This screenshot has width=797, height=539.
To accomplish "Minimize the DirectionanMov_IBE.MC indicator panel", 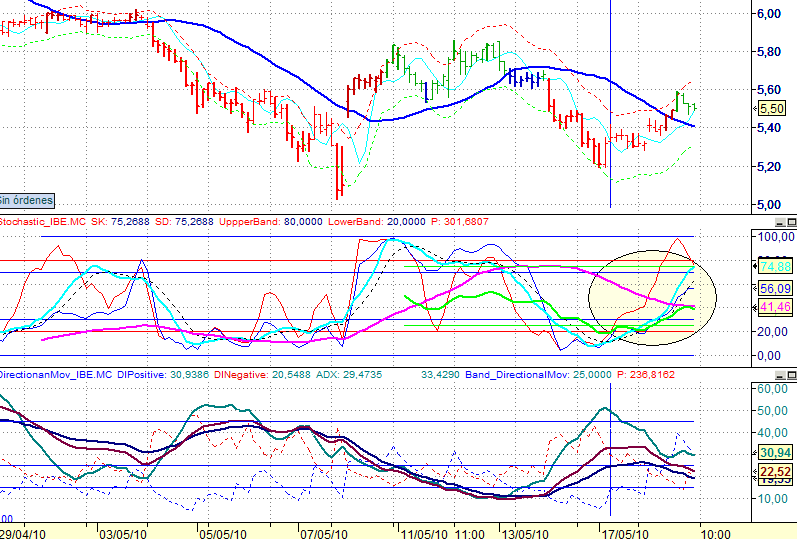I will click(x=780, y=375).
